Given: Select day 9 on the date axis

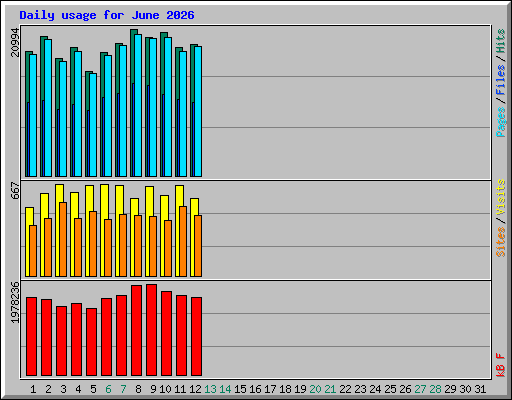Looking at the screenshot, I should click(153, 389).
